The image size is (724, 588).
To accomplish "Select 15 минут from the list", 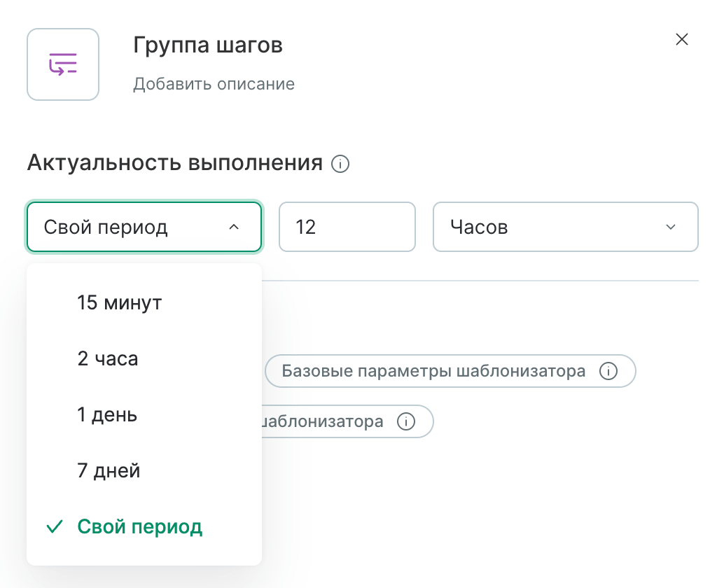I will click(120, 302).
